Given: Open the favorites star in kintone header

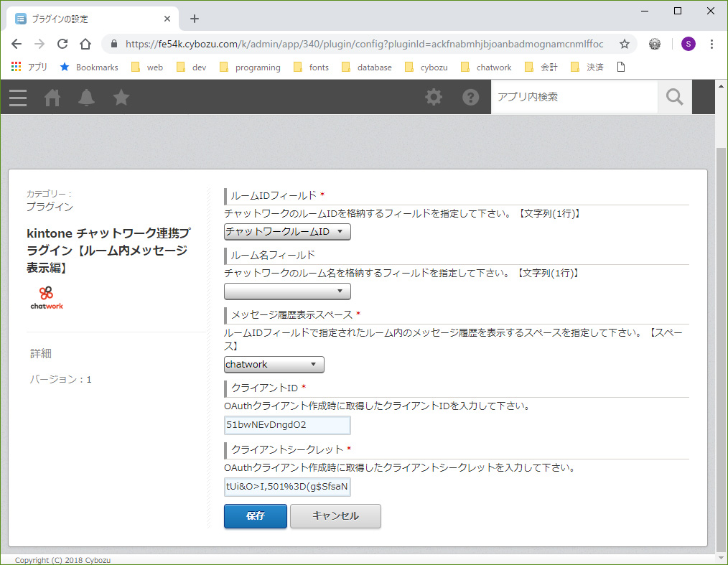Looking at the screenshot, I should click(x=121, y=98).
